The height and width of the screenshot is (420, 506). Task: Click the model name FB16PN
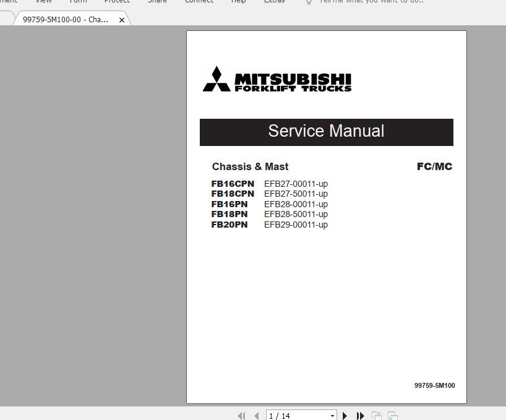click(229, 204)
